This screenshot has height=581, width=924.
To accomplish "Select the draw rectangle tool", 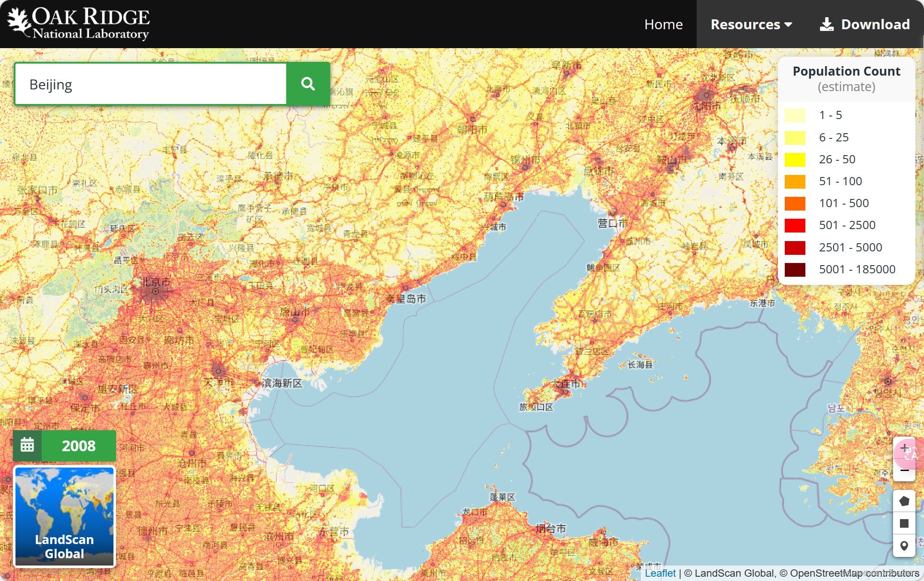I will [904, 523].
